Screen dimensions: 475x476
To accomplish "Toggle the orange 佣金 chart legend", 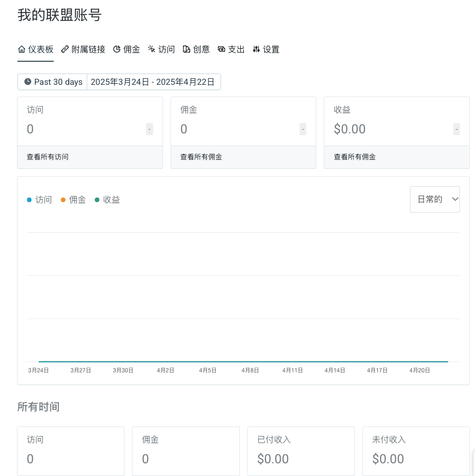I will coord(74,200).
